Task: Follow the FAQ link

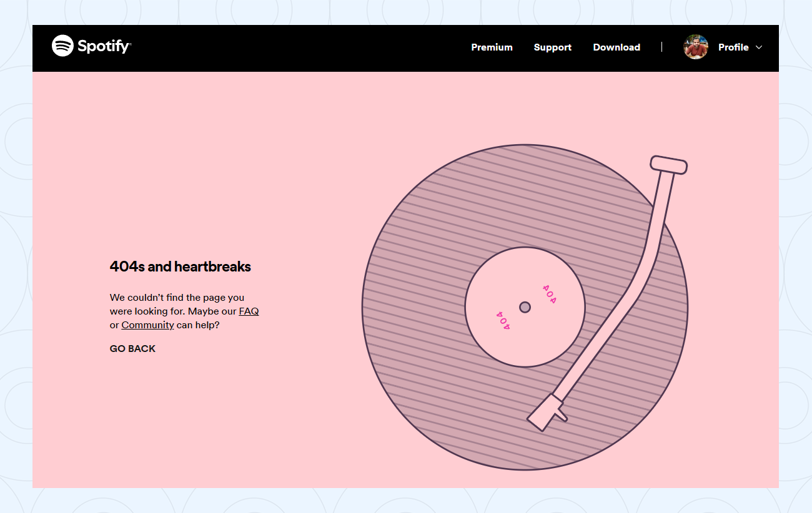Action: pyautogui.click(x=249, y=311)
